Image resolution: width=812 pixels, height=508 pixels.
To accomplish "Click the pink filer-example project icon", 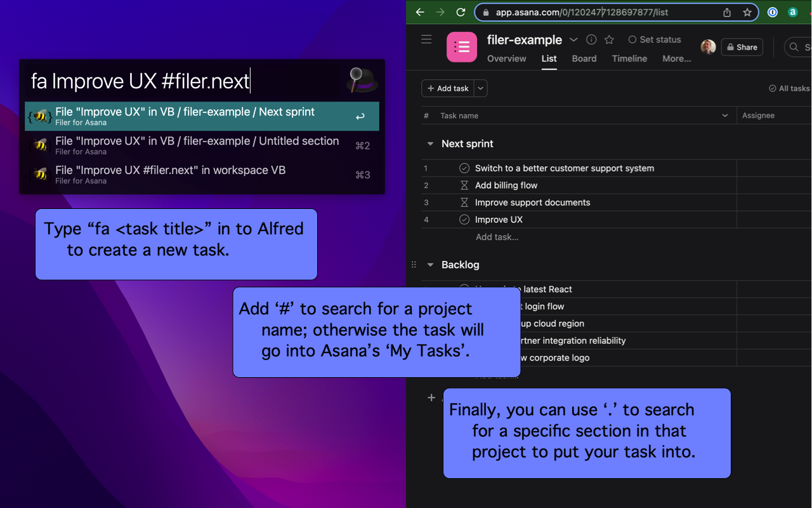I will (x=462, y=47).
